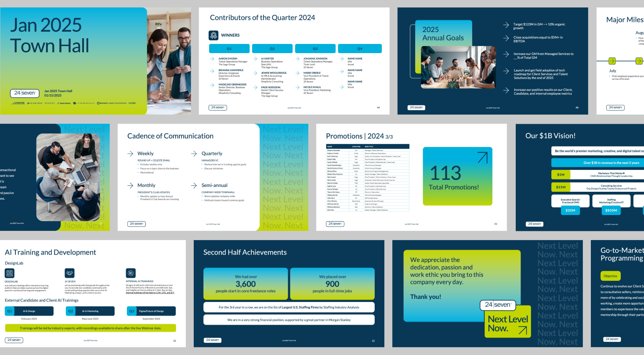Click the arrow bullet beside Johanna Johnson

click(x=298, y=58)
